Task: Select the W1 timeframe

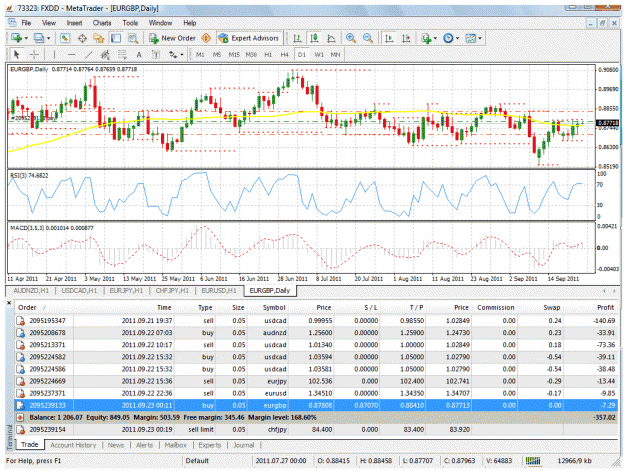Action: (x=319, y=55)
